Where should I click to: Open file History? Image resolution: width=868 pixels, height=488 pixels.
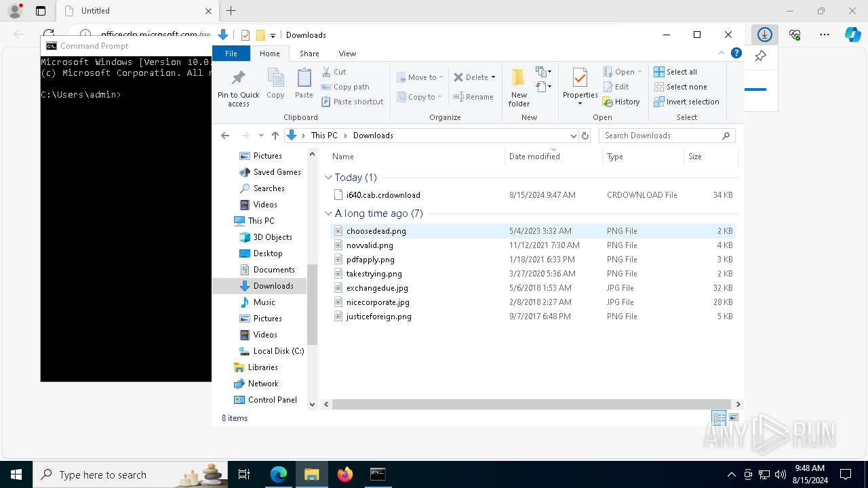click(621, 102)
